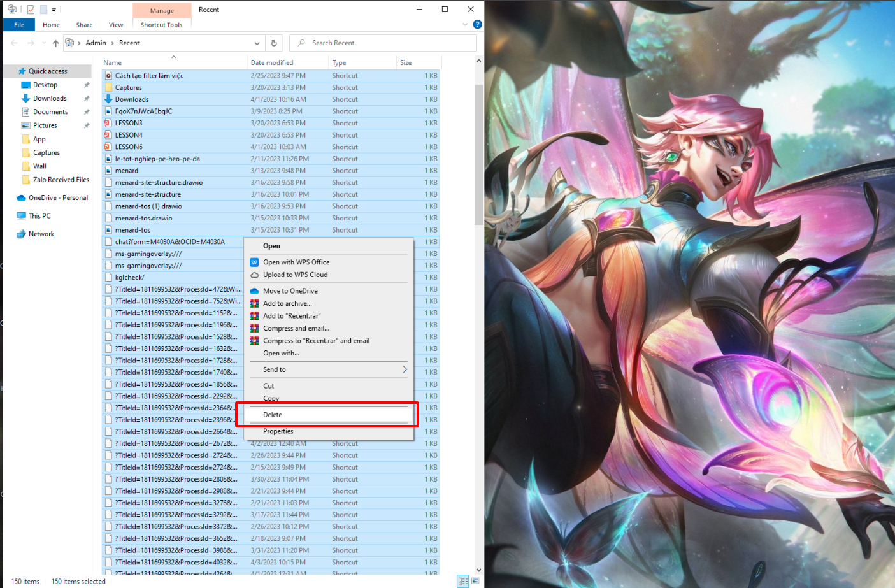
Task: Expand the ribbon with the chevron
Action: click(465, 25)
